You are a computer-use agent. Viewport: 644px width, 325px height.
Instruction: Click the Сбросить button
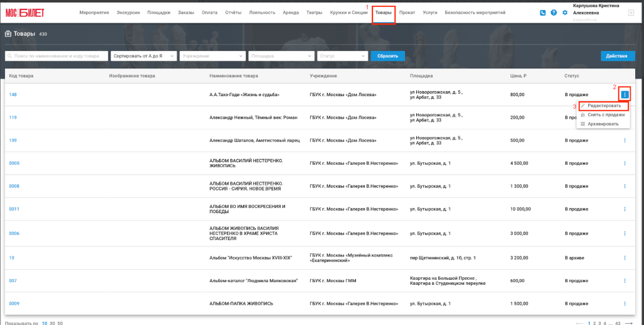[x=387, y=56]
